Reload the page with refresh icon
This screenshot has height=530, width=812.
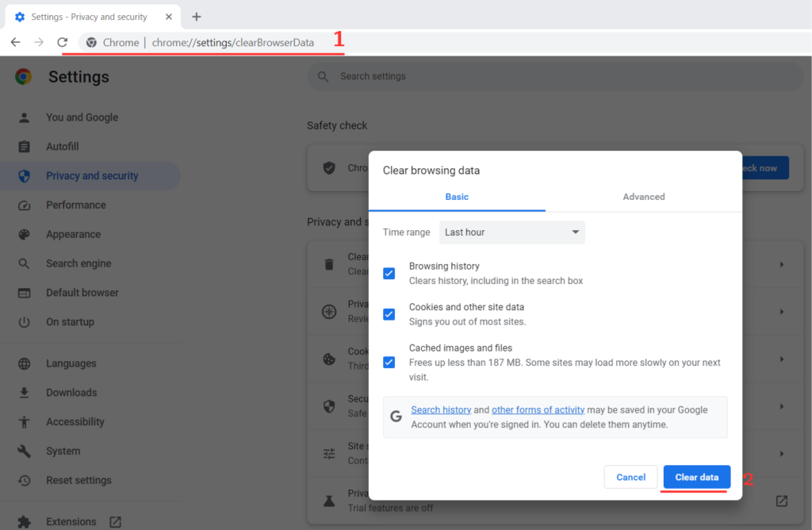click(x=62, y=43)
